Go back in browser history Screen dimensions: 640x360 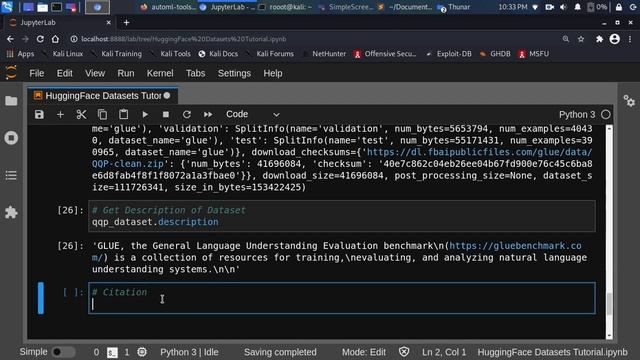click(10, 39)
